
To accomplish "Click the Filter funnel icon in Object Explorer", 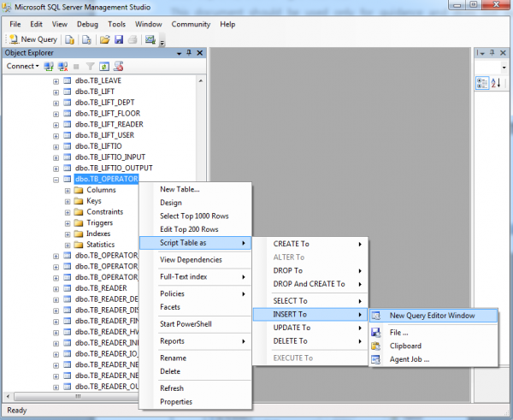I will pos(89,66).
